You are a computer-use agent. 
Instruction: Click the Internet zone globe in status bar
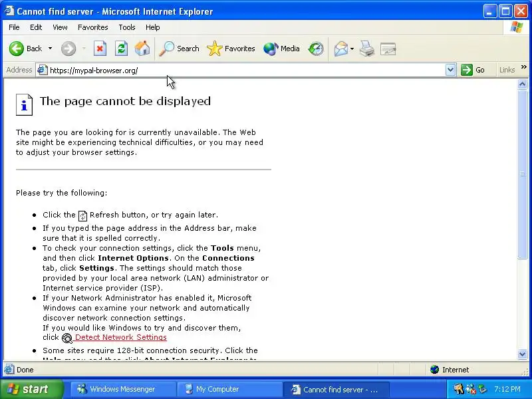tap(434, 370)
